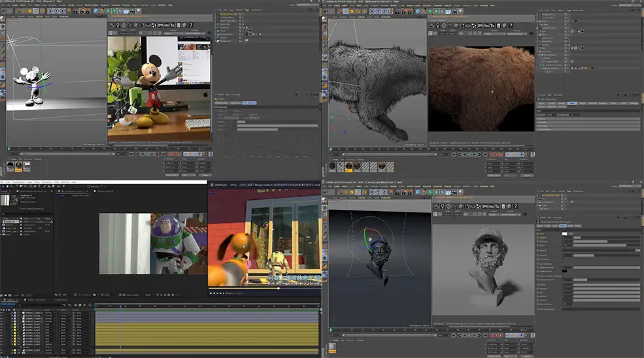
Task: Click the Tx icon above the bear fur render
Action: click(x=492, y=25)
